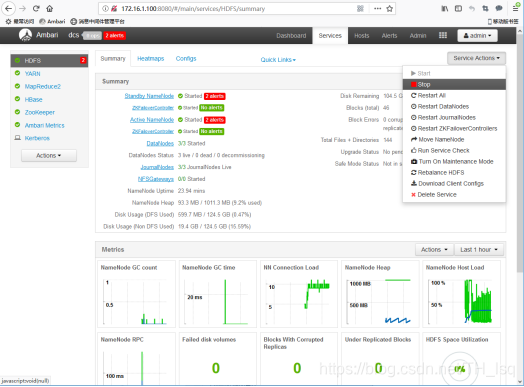Click the Standby NameNode 2 alerts badge

click(215, 96)
